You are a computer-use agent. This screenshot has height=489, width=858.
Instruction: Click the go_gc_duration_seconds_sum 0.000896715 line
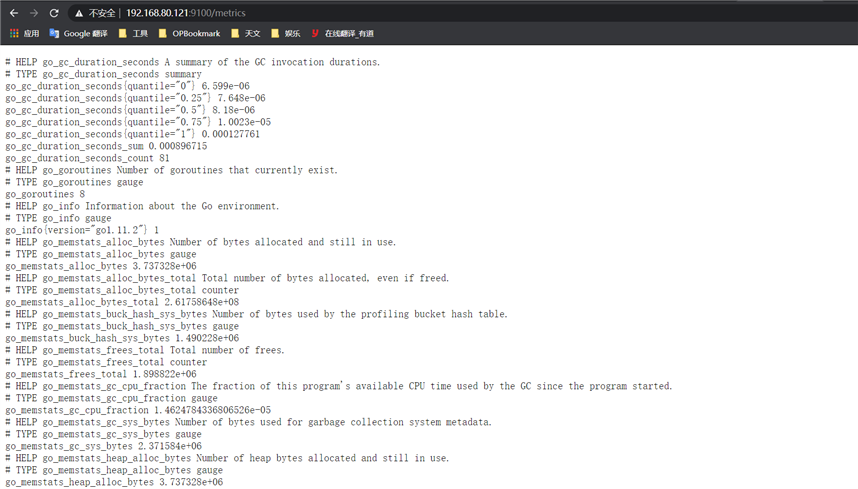point(106,147)
